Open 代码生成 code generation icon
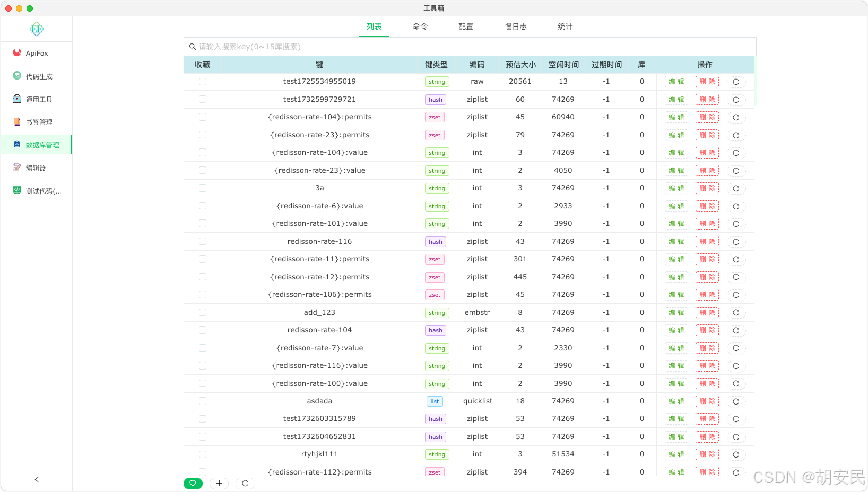 17,76
